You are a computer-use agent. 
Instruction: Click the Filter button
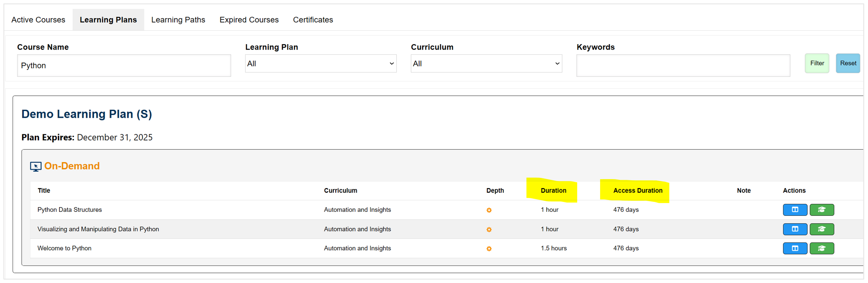817,63
